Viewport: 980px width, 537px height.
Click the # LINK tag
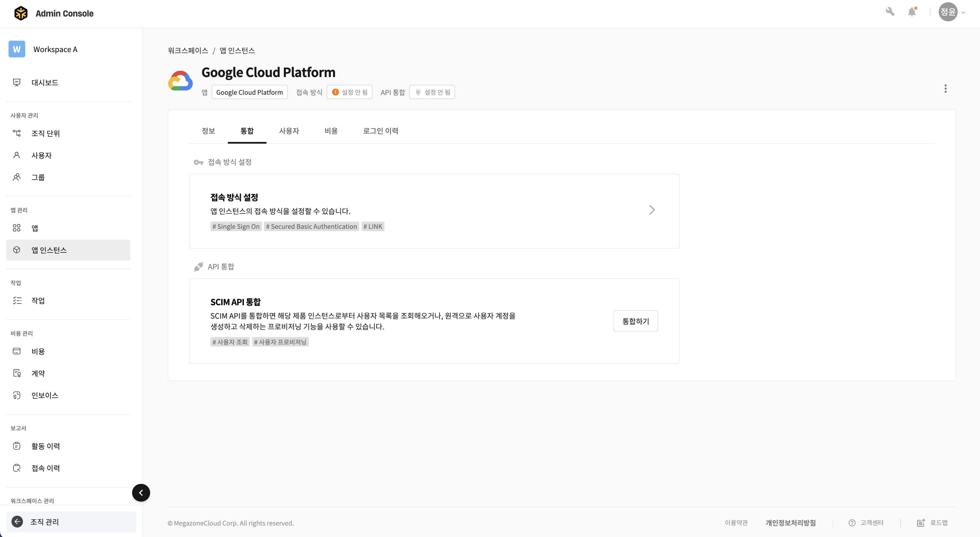click(373, 227)
